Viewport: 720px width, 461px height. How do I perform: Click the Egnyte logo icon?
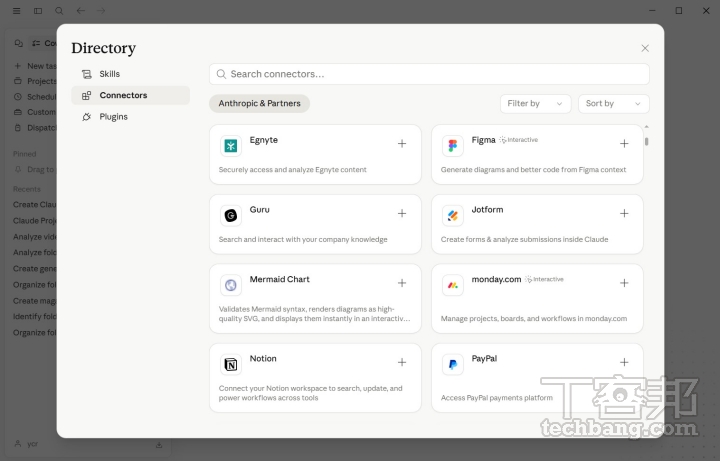[231, 146]
